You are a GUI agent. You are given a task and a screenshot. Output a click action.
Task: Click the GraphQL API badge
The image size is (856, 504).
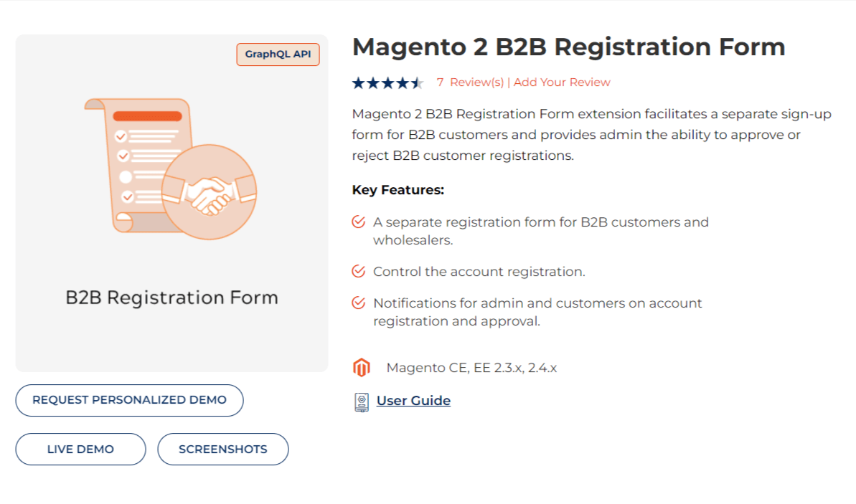click(278, 54)
